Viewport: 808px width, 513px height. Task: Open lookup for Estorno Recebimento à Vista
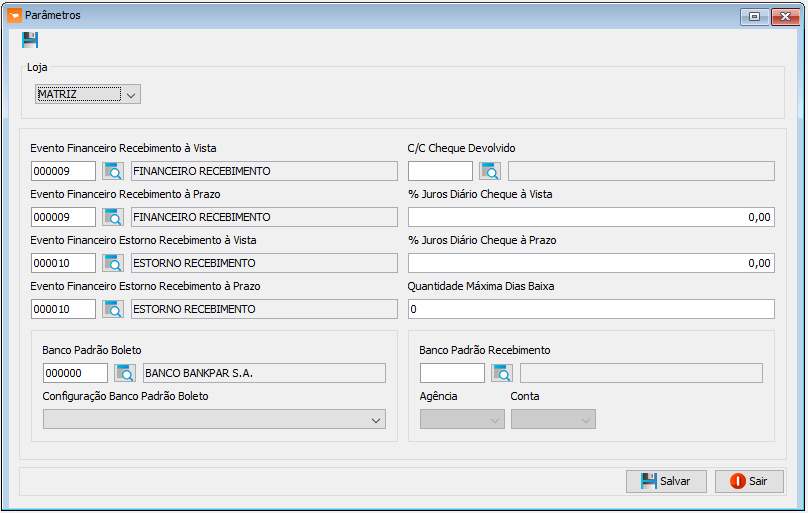click(113, 263)
